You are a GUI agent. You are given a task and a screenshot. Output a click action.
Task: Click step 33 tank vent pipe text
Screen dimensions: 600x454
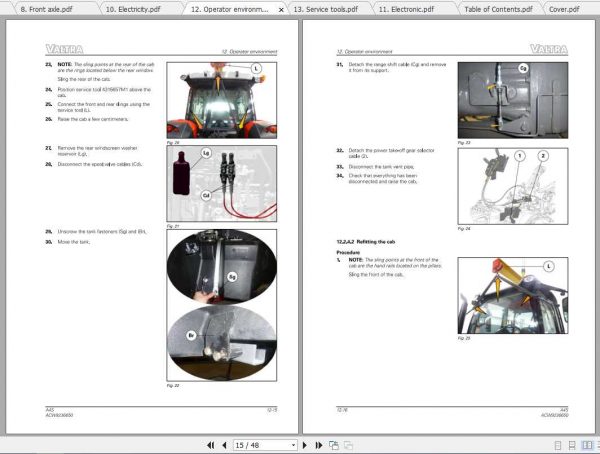tap(381, 167)
